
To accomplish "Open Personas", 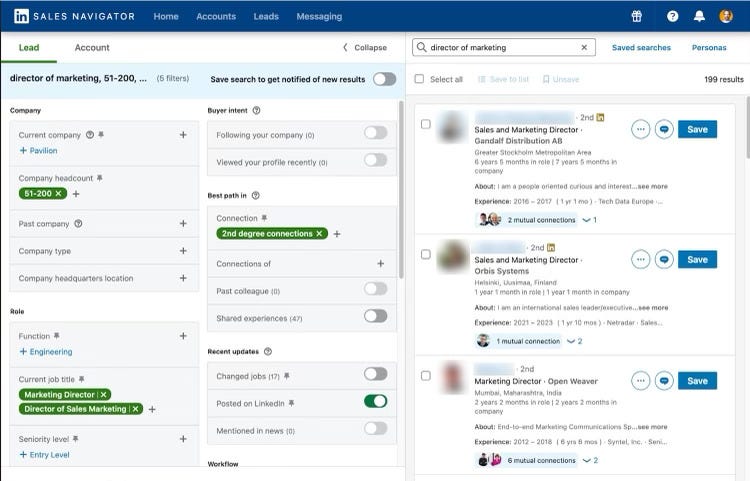I will 709,47.
